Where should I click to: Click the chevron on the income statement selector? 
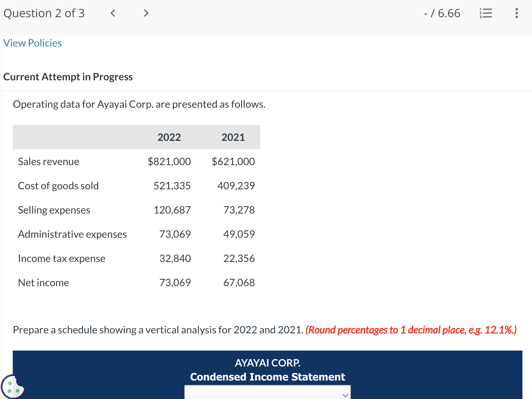tap(345, 395)
